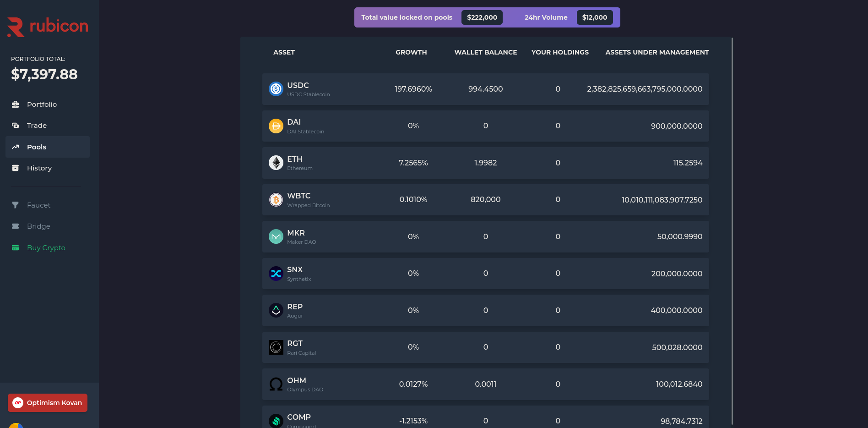Click the MKR Maker DAO icon
868x428 pixels.
(x=276, y=236)
